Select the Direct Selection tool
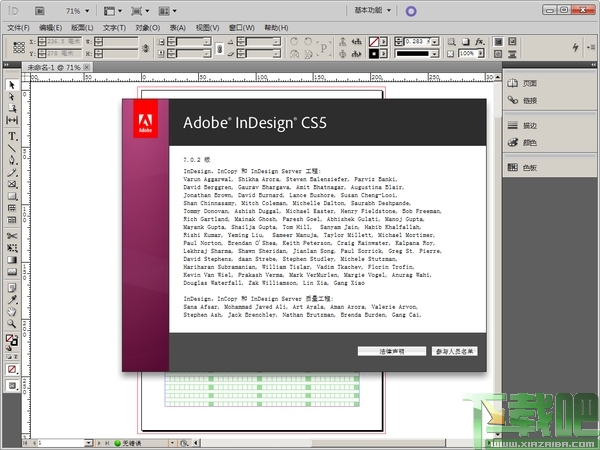This screenshot has width=600, height=450. [x=11, y=96]
